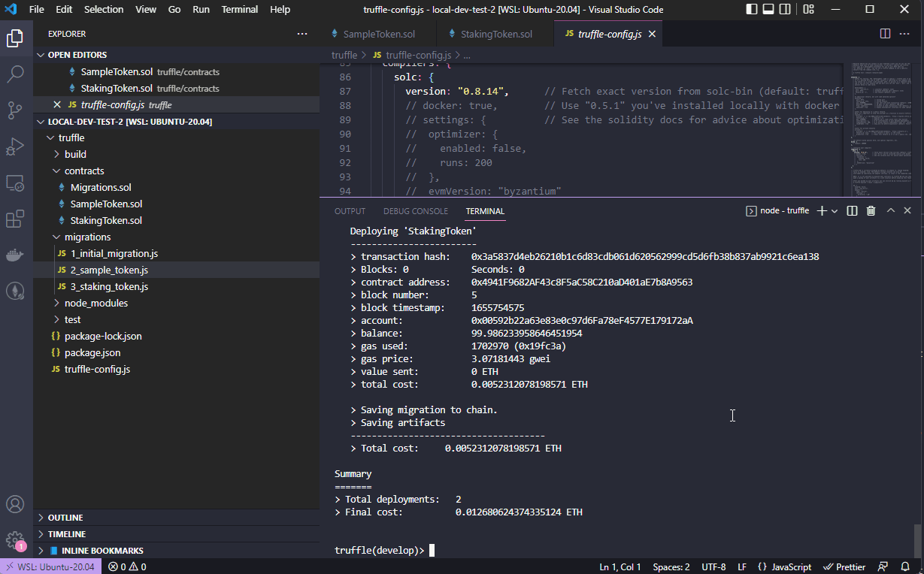The width and height of the screenshot is (924, 574).
Task: Create a new terminal with plus icon
Action: click(x=822, y=211)
